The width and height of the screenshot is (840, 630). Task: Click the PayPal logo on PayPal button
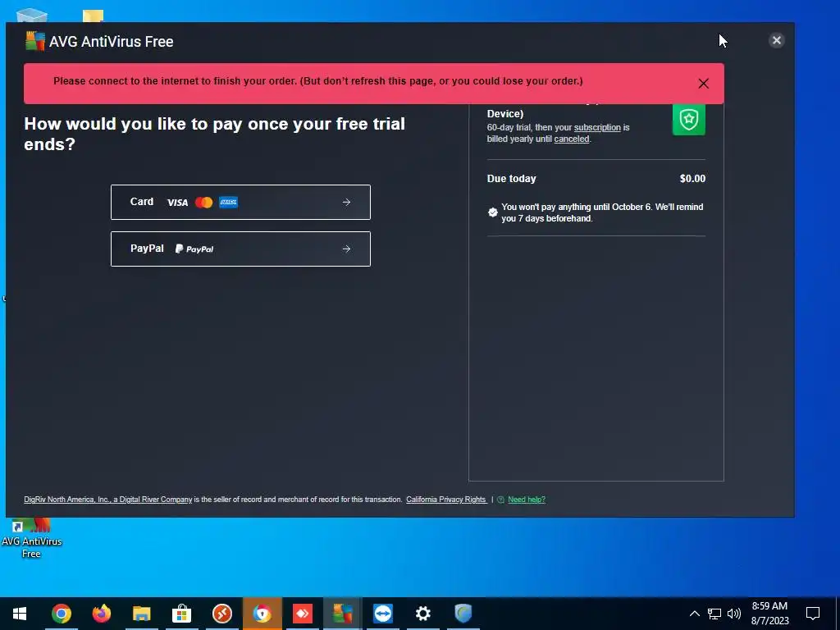[x=194, y=249]
